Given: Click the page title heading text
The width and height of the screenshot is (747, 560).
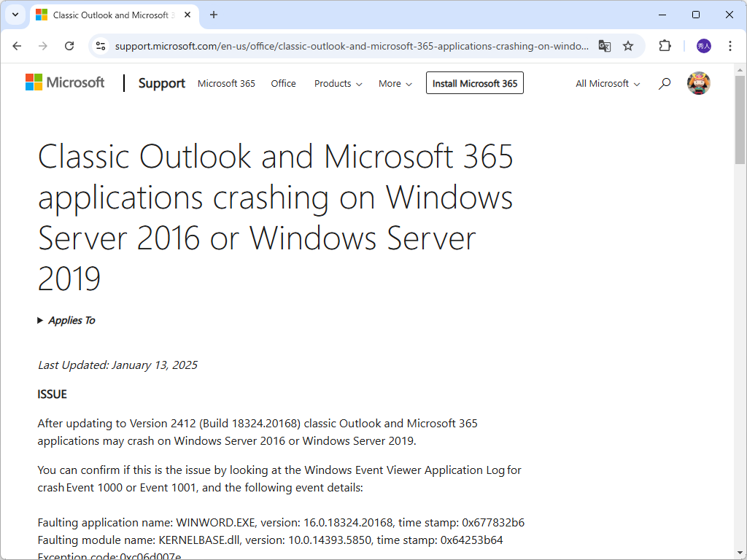Looking at the screenshot, I should 275,217.
